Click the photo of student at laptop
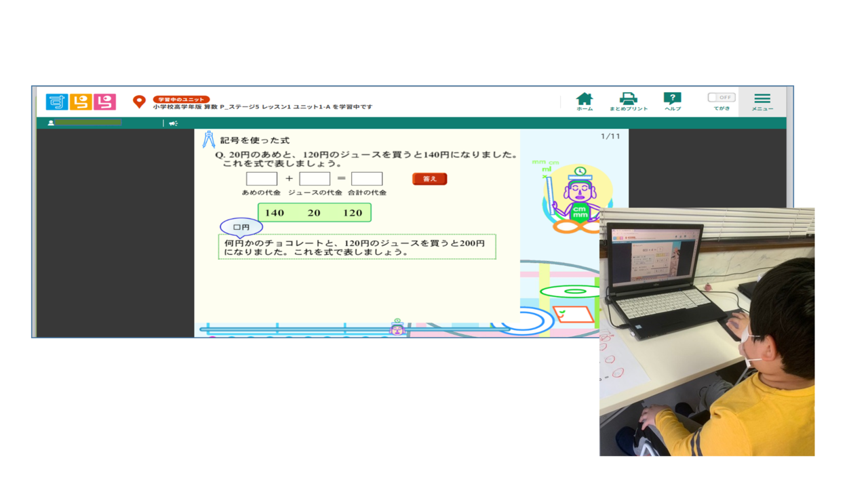The height and width of the screenshot is (488, 868). [707, 331]
